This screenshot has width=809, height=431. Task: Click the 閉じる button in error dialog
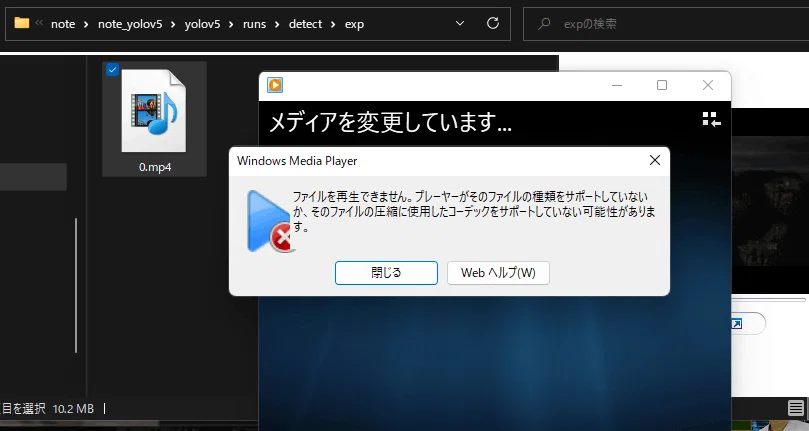pos(386,273)
